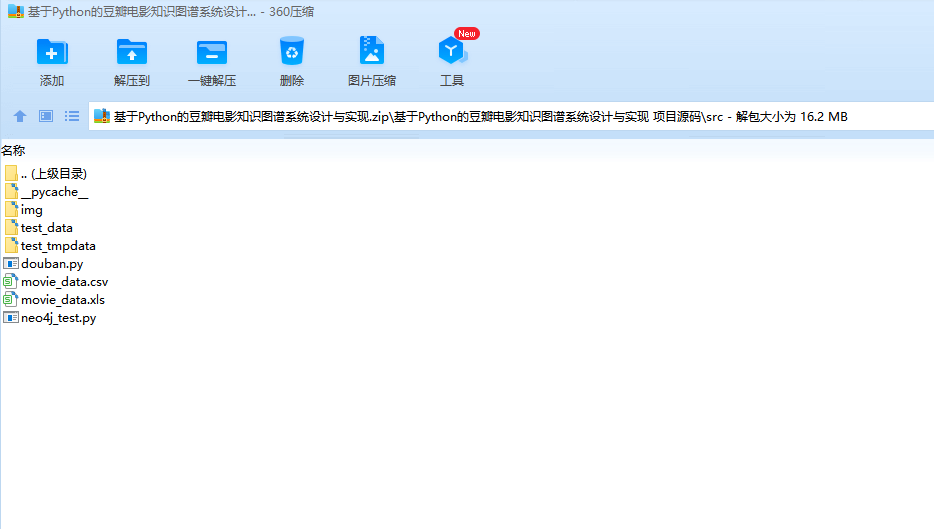
Task: Select the test_tmpdata folder icon
Action: [11, 245]
